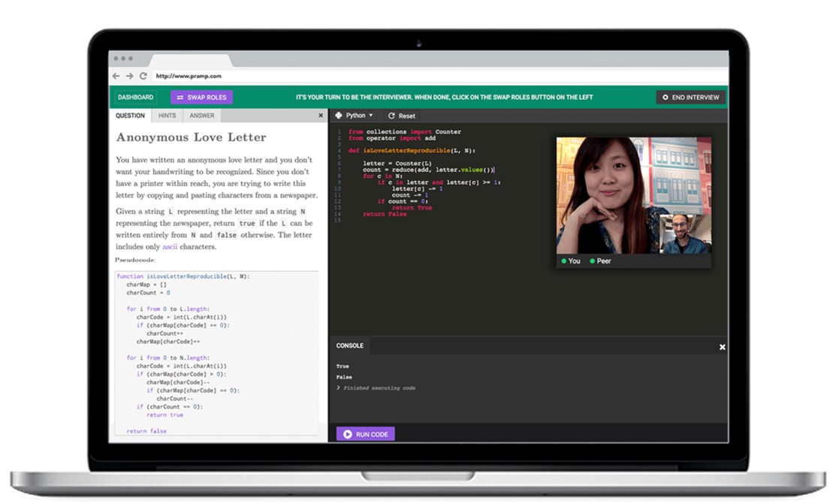Click the interviewer turn banner message
The image size is (833, 504).
(x=444, y=97)
